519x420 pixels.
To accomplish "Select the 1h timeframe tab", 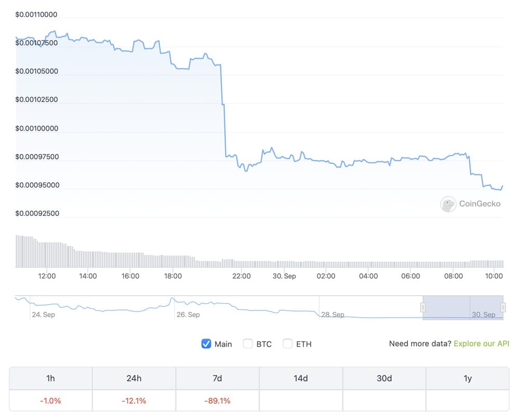I will pos(51,378).
